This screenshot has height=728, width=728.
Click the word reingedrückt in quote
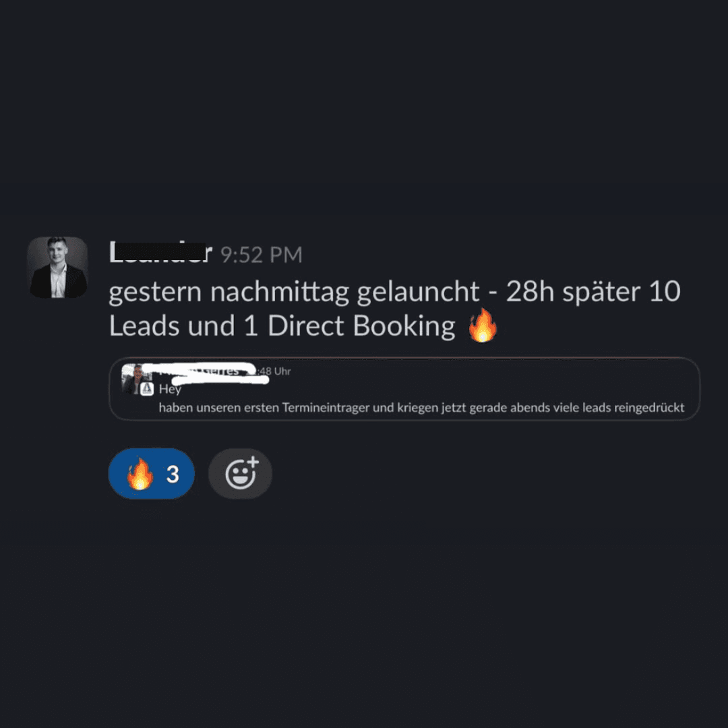coord(650,408)
